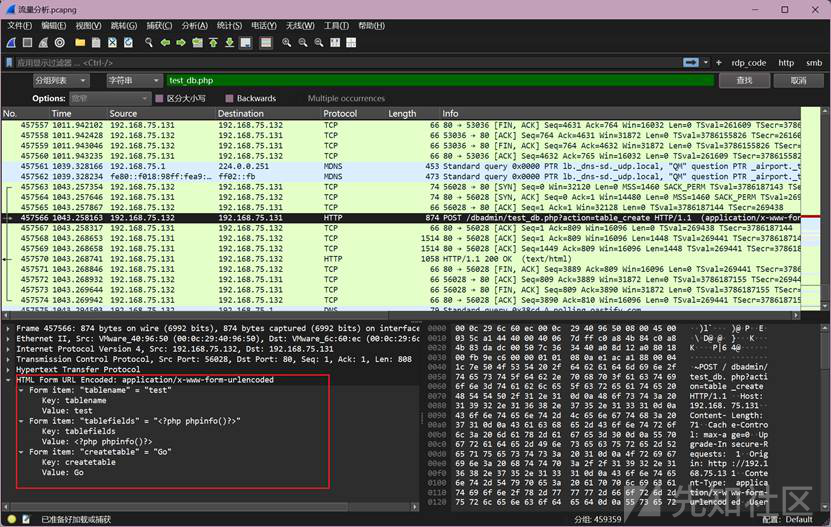Click the display filter input field
This screenshot has height=527, width=831.
coord(348,63)
